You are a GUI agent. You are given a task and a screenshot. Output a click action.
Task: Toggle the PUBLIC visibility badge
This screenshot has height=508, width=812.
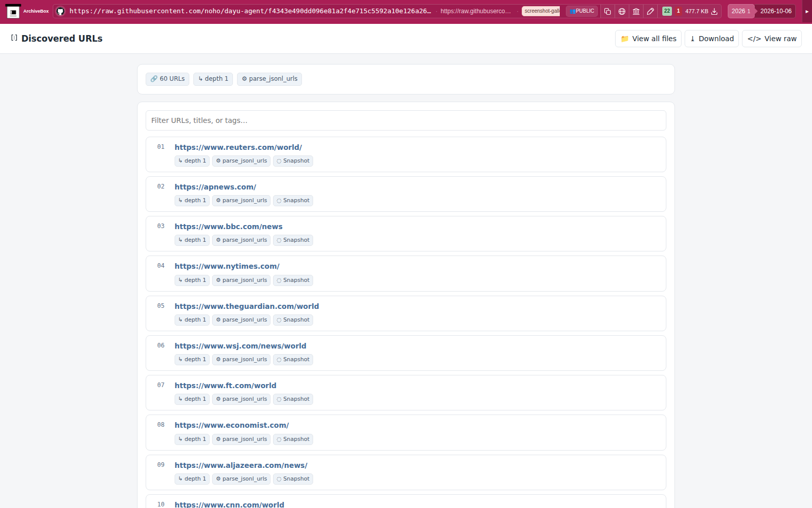tap(582, 11)
